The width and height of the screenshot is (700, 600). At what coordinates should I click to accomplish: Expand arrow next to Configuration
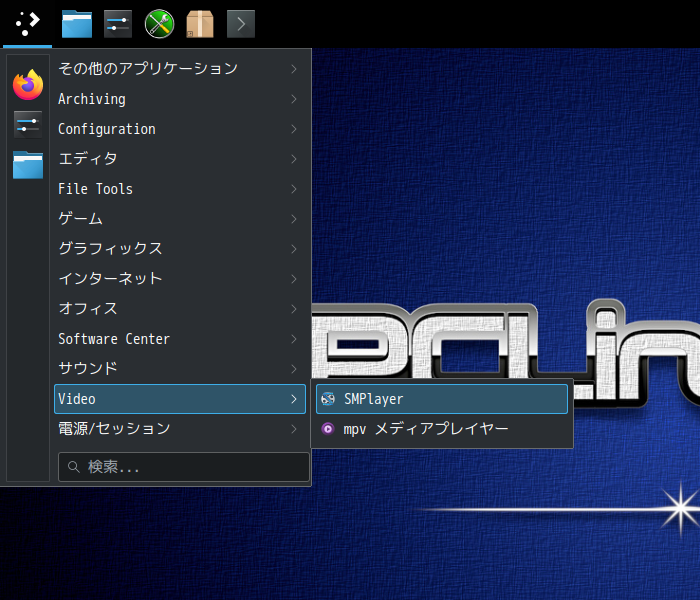[294, 129]
